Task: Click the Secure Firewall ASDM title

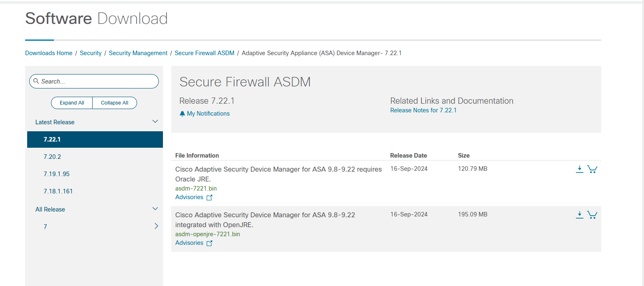Action: (x=245, y=82)
